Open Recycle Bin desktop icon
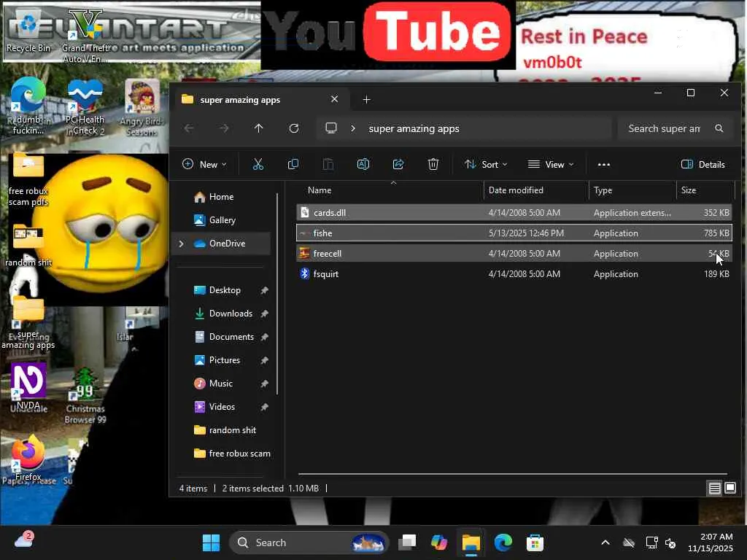The height and width of the screenshot is (560, 747). pos(28,31)
